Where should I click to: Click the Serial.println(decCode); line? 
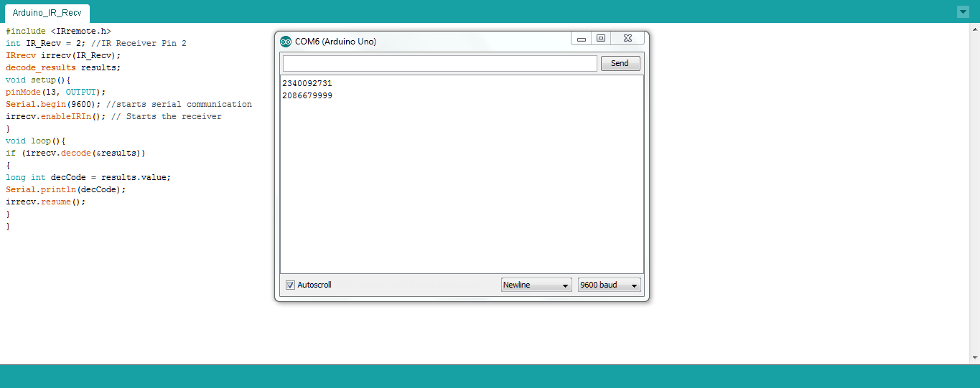tap(65, 189)
